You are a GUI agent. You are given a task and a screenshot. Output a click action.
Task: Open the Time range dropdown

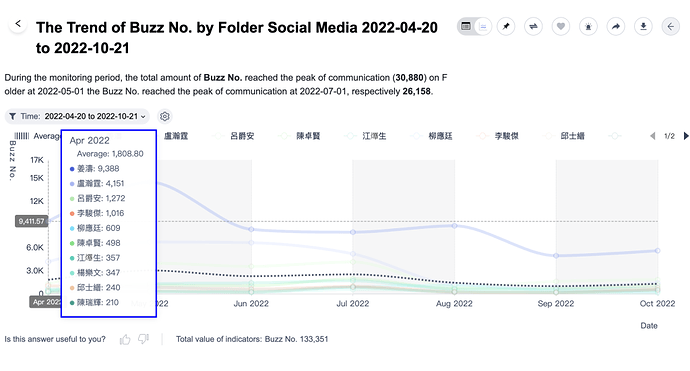(x=77, y=116)
